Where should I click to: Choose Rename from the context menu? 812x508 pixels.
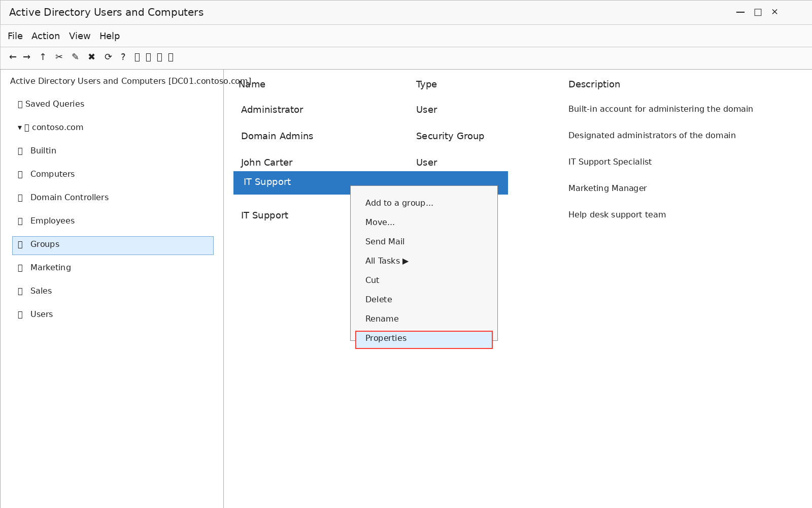tap(382, 319)
